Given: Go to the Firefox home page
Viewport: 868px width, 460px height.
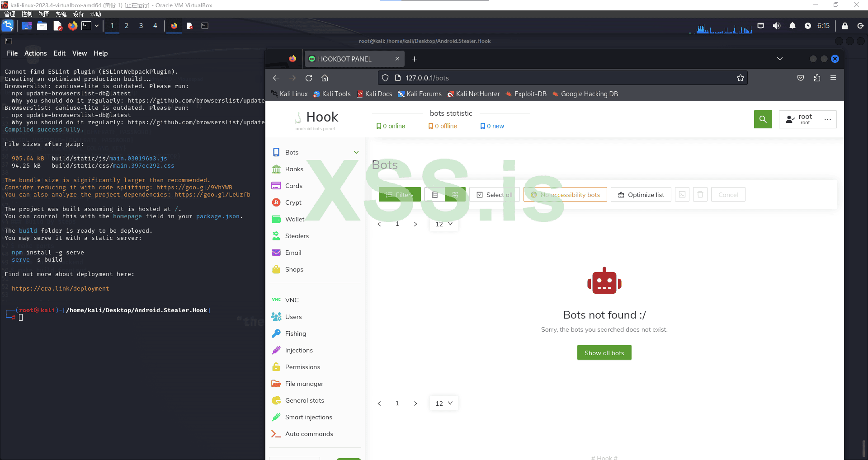Looking at the screenshot, I should [x=325, y=78].
